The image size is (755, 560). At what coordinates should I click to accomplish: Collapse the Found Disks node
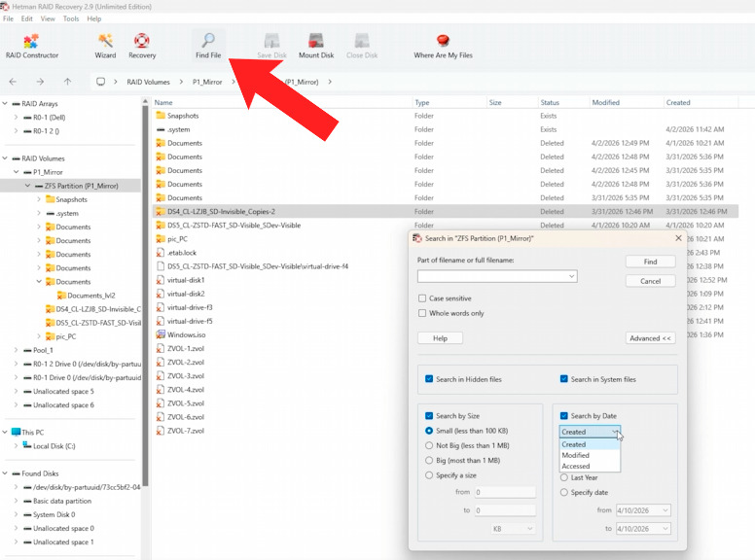coord(5,473)
